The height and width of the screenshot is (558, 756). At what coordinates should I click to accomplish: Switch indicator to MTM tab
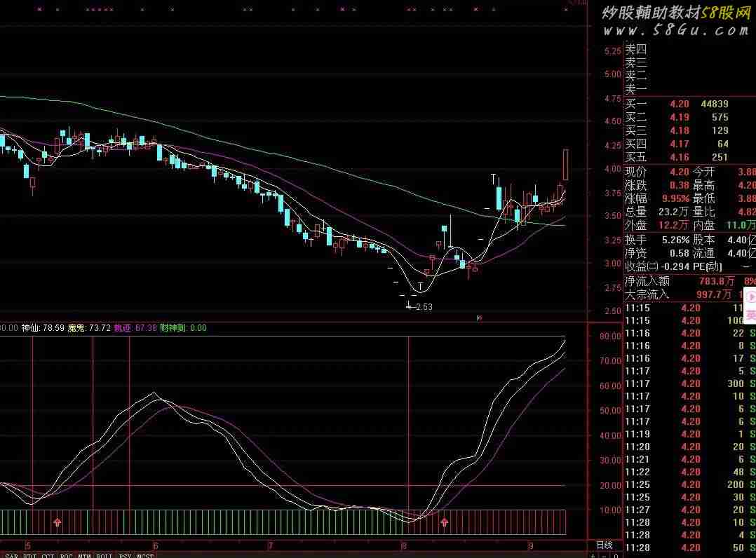pyautogui.click(x=85, y=555)
